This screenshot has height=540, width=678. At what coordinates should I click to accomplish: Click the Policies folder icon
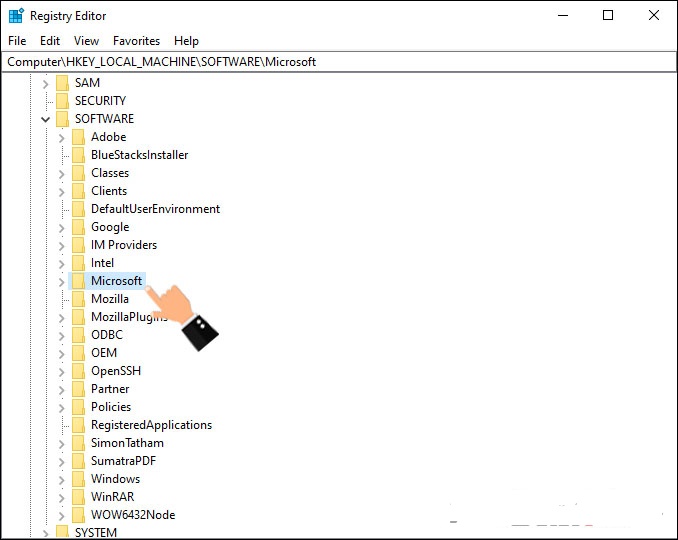(78, 407)
